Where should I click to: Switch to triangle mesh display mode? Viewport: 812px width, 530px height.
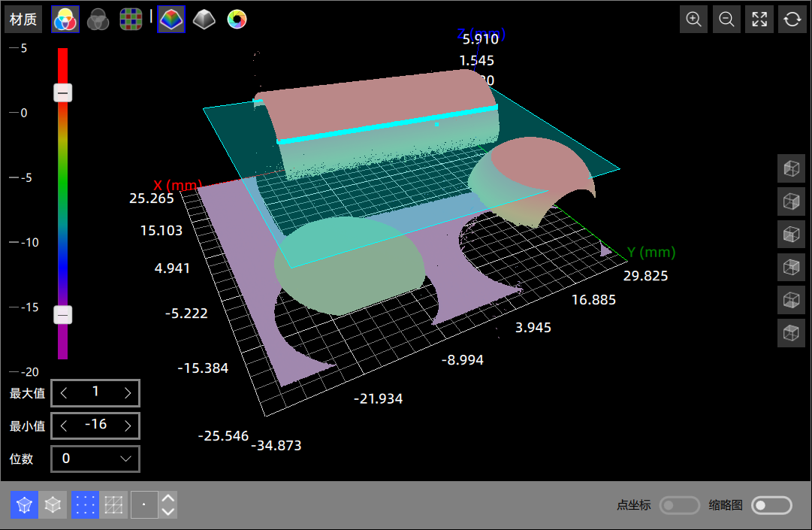coord(114,505)
